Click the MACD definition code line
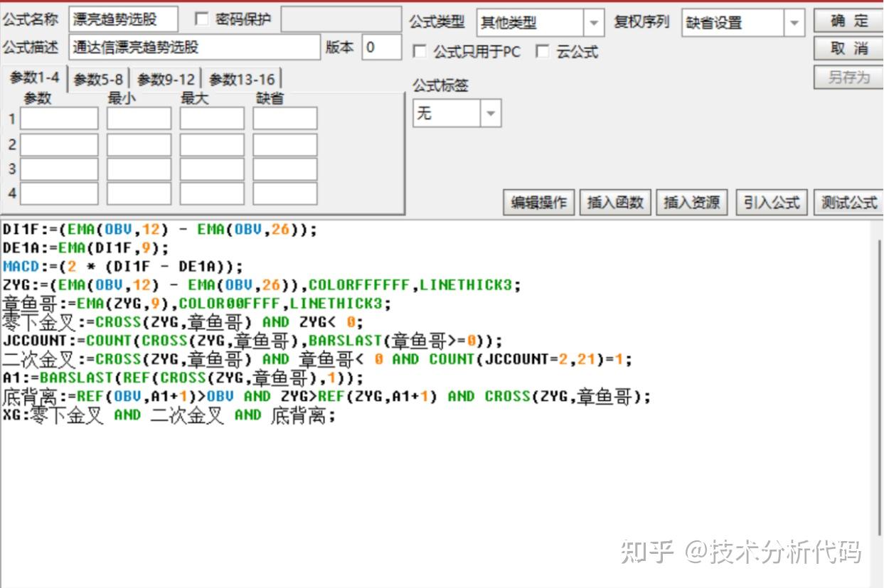This screenshot has width=884, height=588. pos(123,267)
